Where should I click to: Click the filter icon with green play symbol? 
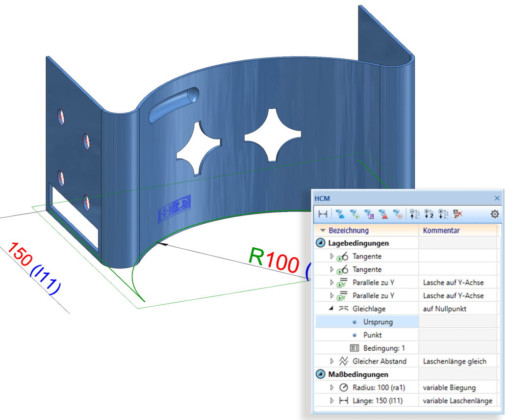pos(355,214)
